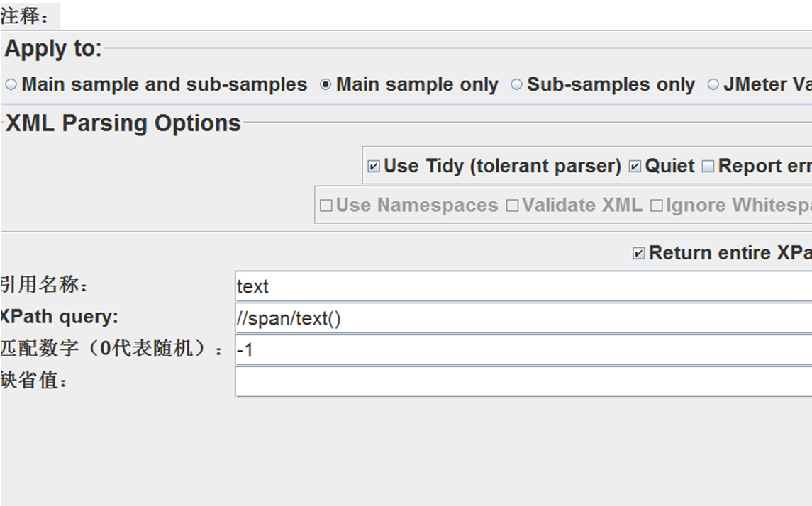Select the 匹配数字 field showing -1
The image size is (812, 506).
(523, 350)
